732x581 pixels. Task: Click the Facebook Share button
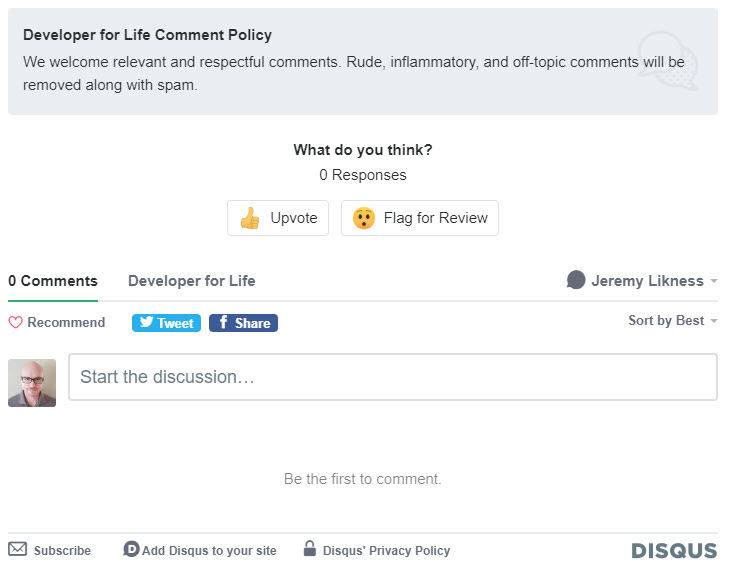tap(243, 323)
